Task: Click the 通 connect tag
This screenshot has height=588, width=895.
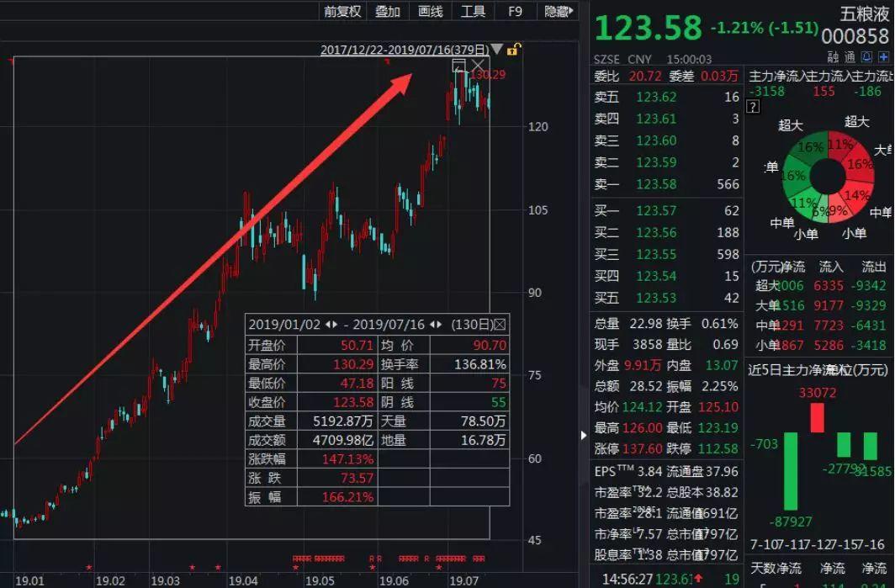Action: (850, 56)
